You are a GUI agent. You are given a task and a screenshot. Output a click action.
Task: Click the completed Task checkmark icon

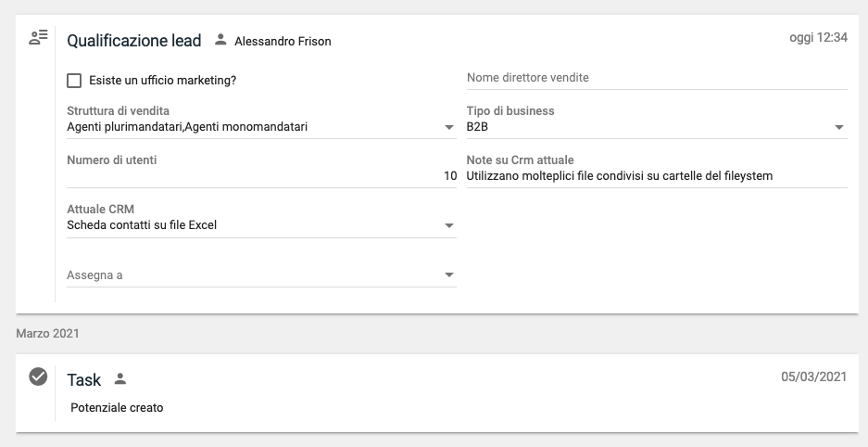click(x=38, y=377)
